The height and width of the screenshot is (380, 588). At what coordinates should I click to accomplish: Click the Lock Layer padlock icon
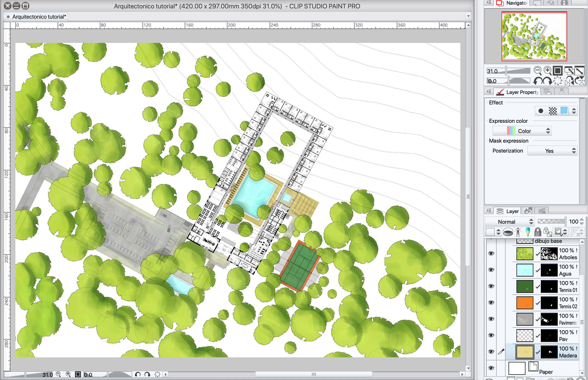click(538, 232)
